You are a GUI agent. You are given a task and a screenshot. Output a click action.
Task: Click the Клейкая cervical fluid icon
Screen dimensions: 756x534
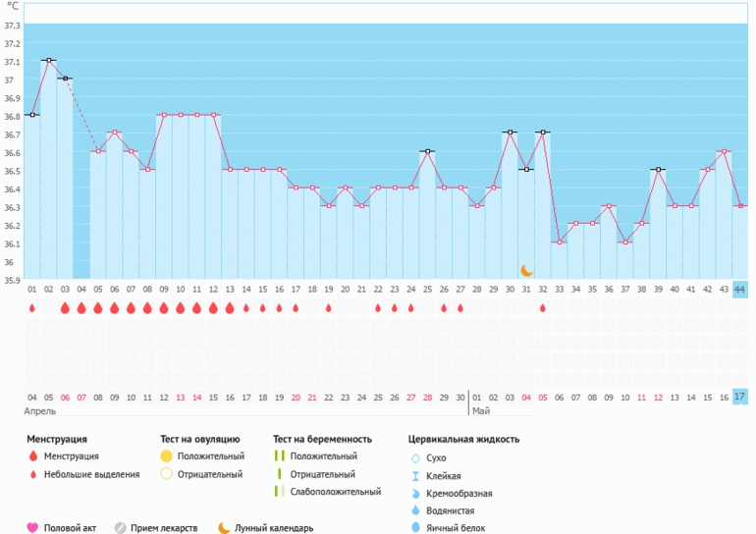[x=414, y=475]
